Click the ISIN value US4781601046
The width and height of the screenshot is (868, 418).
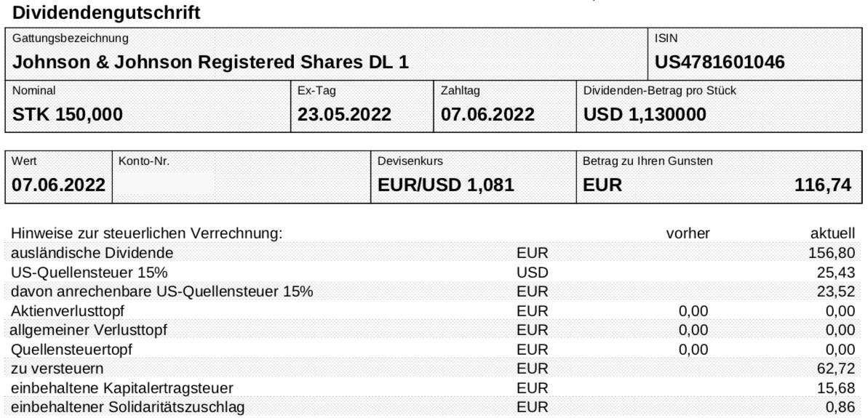(x=720, y=62)
